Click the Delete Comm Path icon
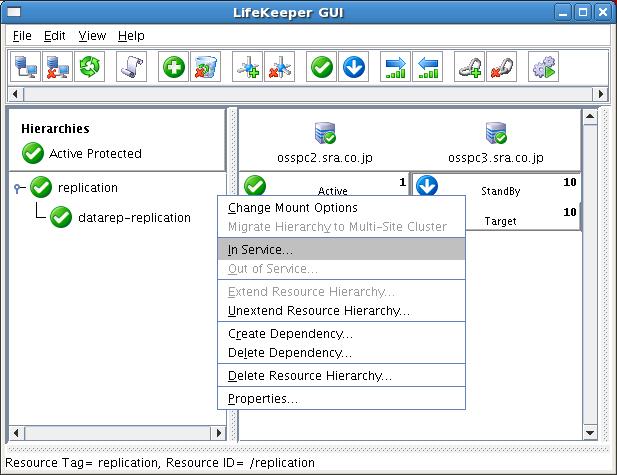This screenshot has height=475, width=617. tap(279, 67)
